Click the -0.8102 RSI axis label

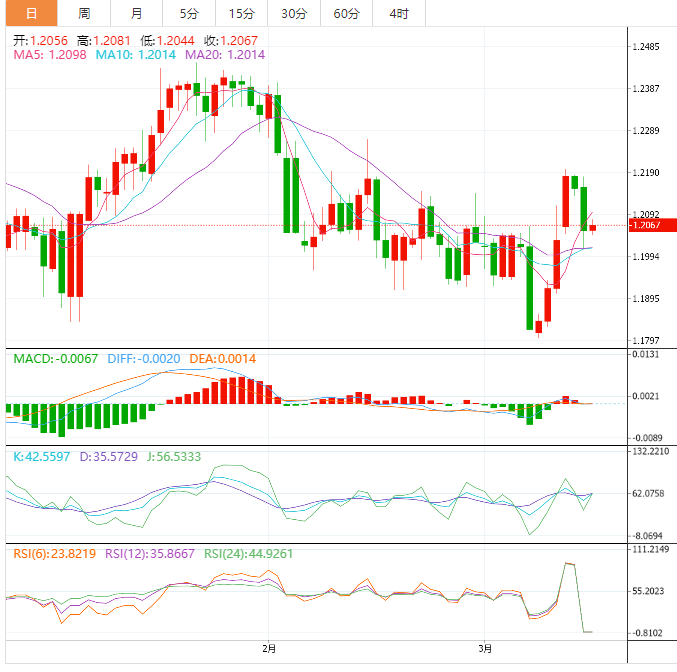pos(647,633)
